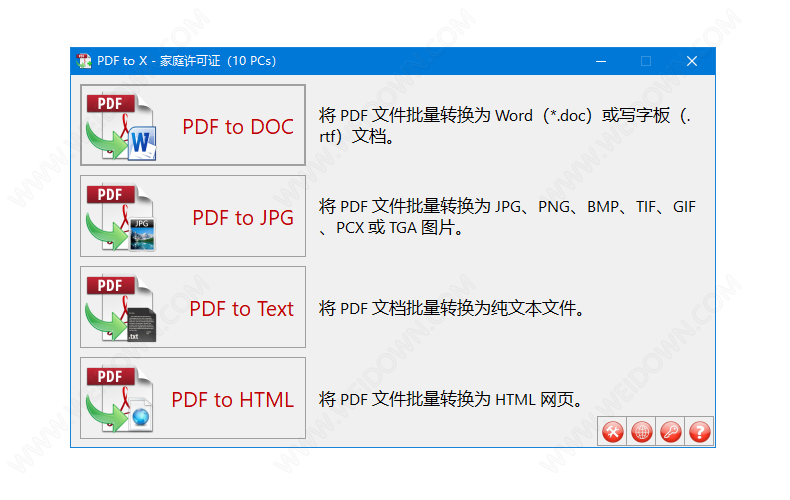Click the PDF to X title bar app icon
This screenshot has height=500, width=790.
[84, 61]
